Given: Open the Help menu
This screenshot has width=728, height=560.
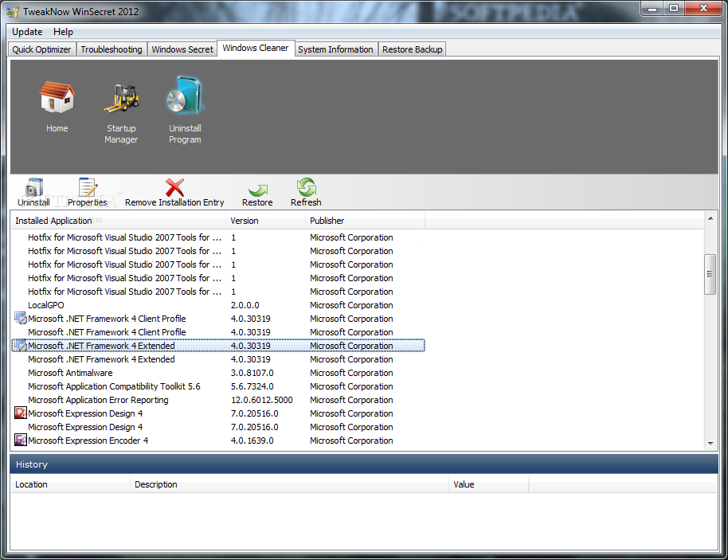Looking at the screenshot, I should pos(63,32).
